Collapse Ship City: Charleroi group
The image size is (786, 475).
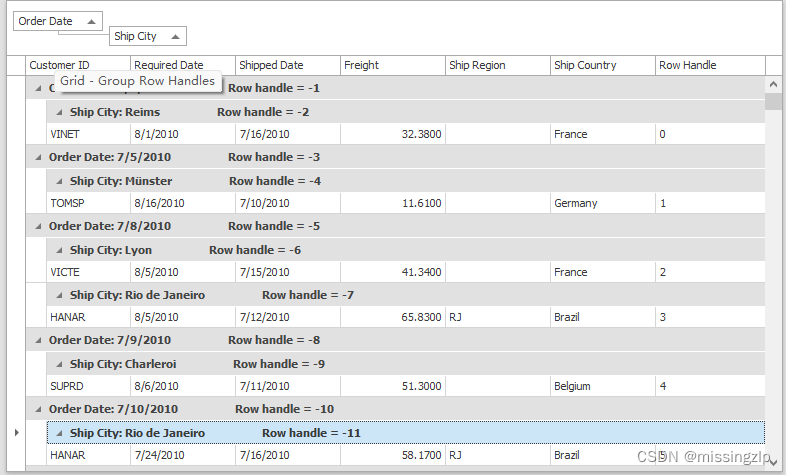pos(59,364)
